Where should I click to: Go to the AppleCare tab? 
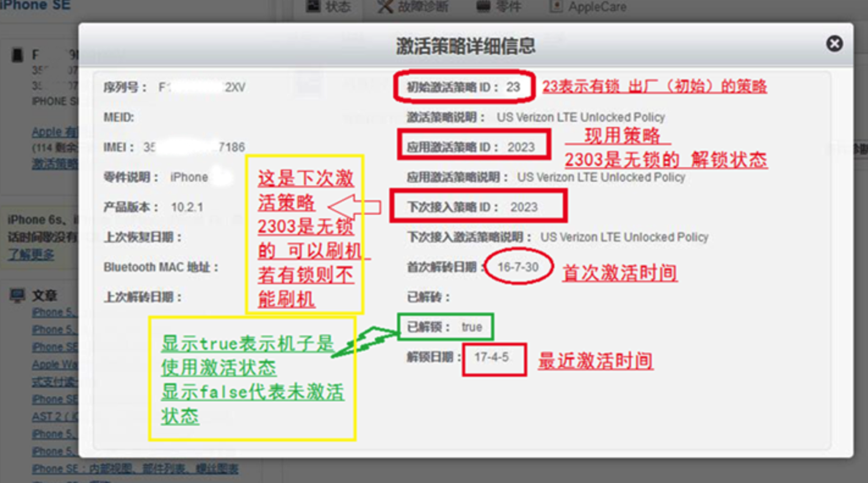(x=587, y=7)
